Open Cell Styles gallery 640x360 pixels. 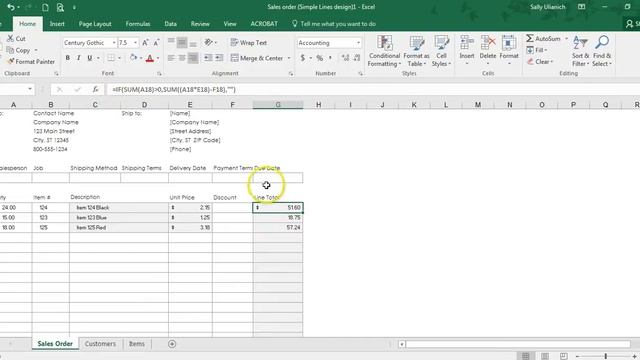point(441,51)
